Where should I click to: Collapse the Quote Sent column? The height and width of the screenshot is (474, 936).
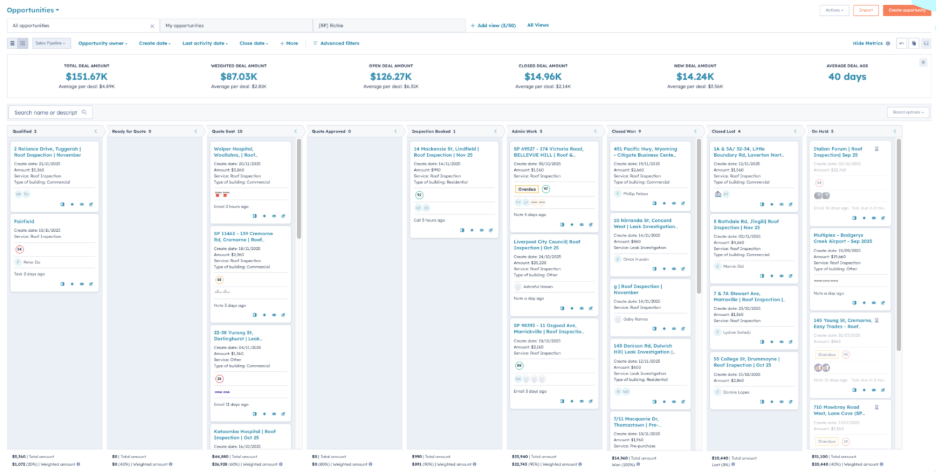point(295,131)
